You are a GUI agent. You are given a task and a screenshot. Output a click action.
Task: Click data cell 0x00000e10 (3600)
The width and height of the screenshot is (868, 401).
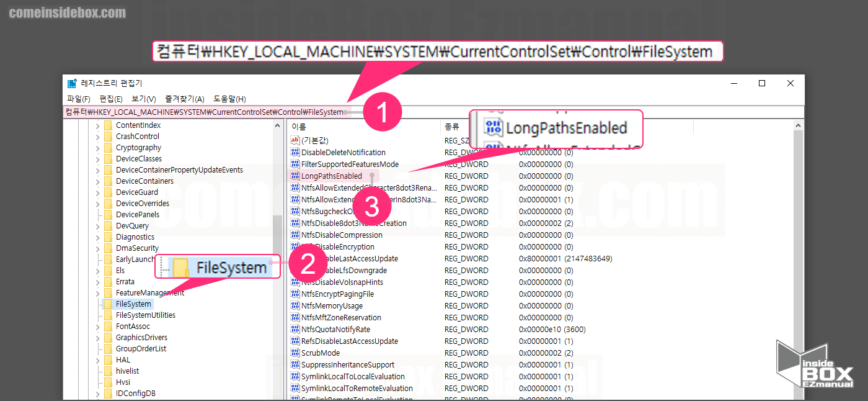tap(552, 330)
